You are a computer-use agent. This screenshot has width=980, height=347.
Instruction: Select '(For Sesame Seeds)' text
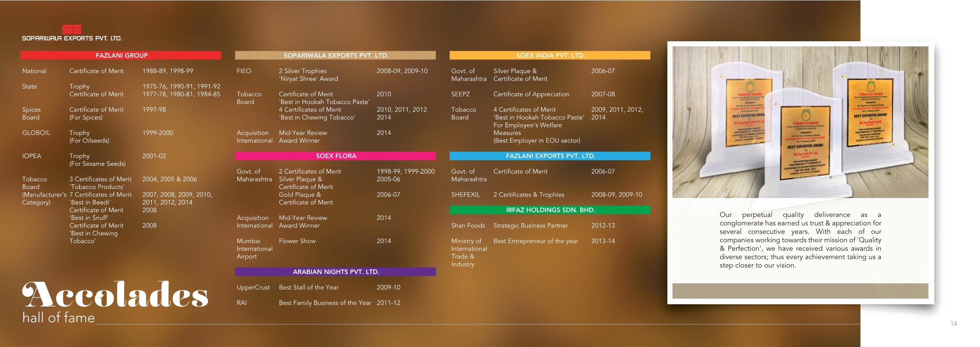pyautogui.click(x=98, y=164)
